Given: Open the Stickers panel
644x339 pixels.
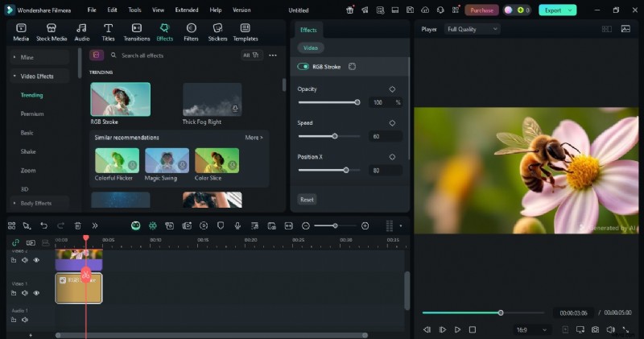Looking at the screenshot, I should coord(217,31).
